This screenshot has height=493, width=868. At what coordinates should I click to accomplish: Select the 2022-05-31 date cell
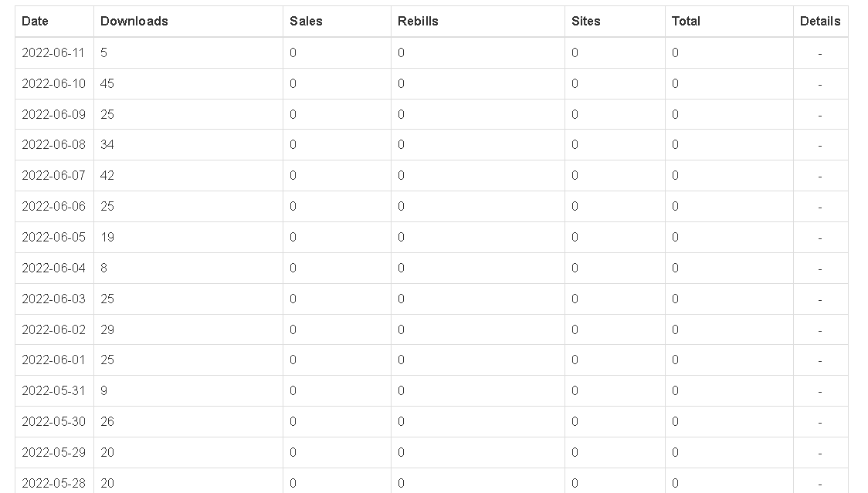point(53,390)
